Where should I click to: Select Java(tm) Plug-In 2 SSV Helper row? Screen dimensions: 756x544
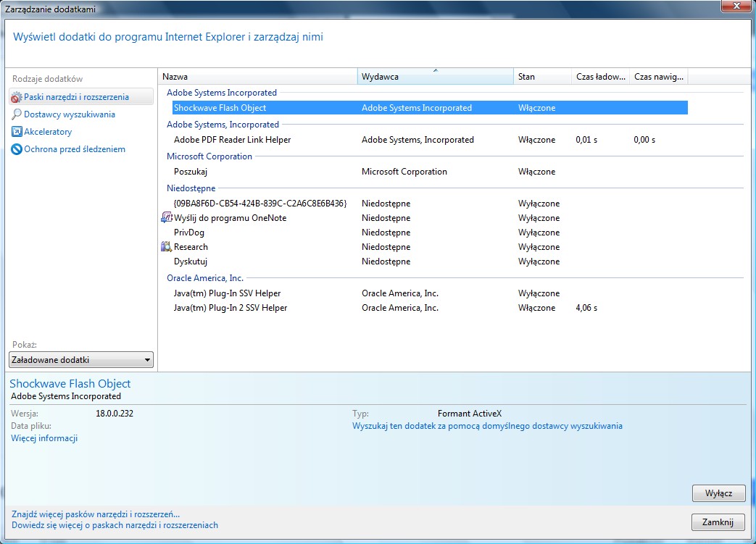pos(430,307)
